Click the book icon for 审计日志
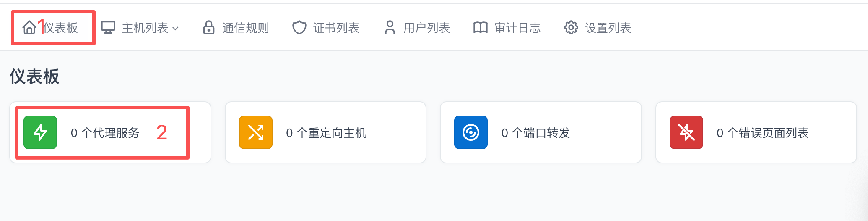 click(480, 28)
